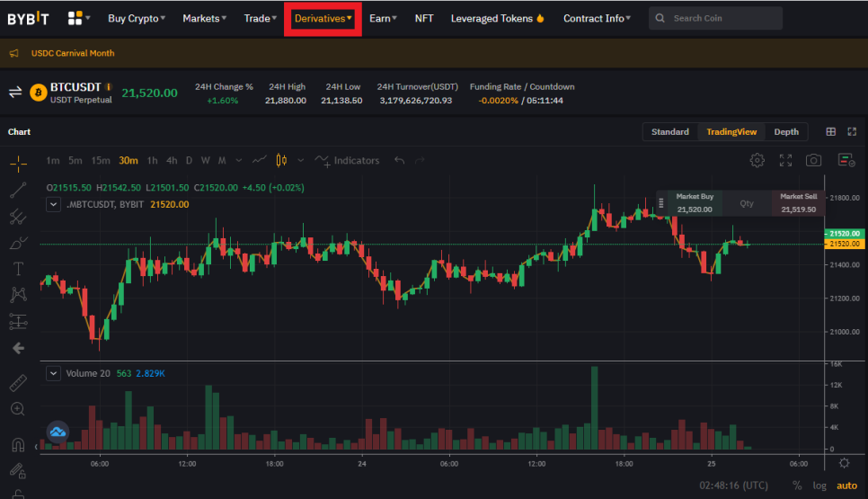
Task: Click the Market Buy 21,520.00 button
Action: 695,202
